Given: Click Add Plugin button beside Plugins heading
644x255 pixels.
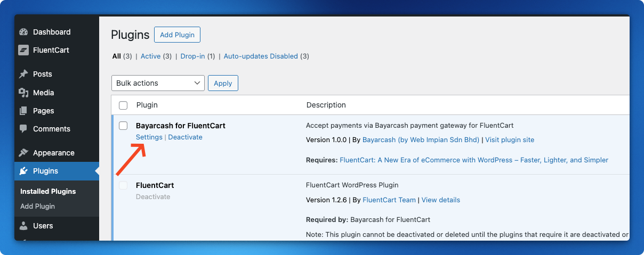Looking at the screenshot, I should (x=177, y=35).
